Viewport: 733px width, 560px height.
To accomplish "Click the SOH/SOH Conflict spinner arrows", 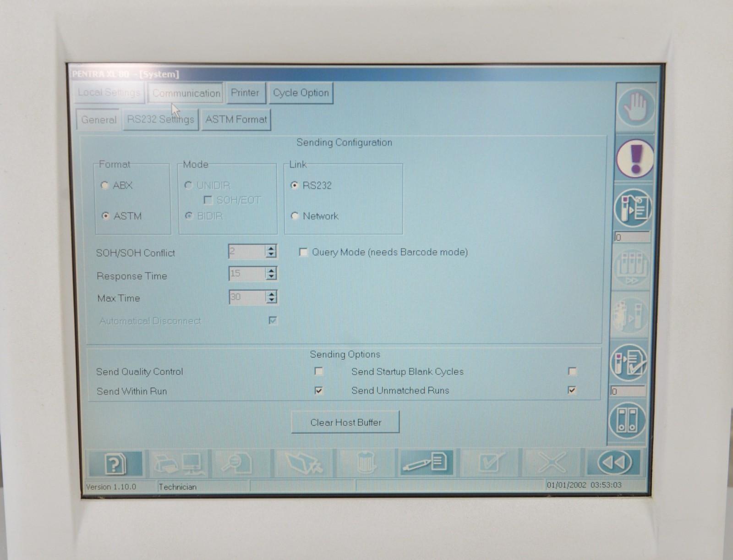I will pos(271,252).
